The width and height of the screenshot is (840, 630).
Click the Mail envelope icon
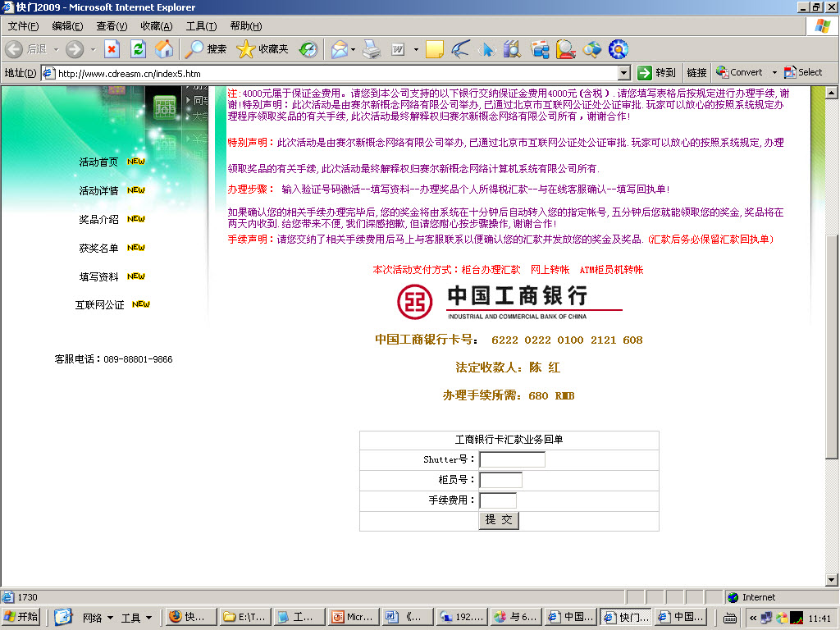point(339,49)
